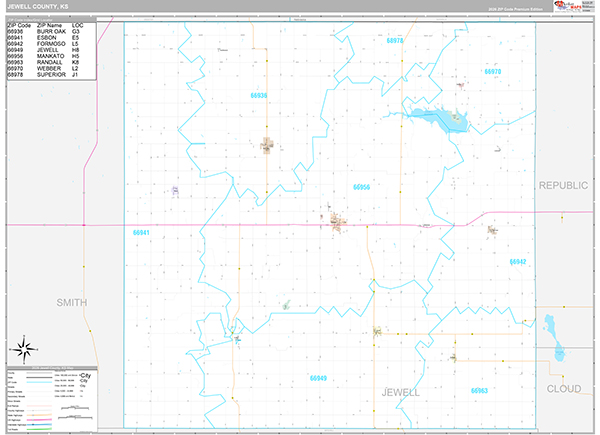Click the large JEWELL county label
The width and height of the screenshot is (600, 435).
point(400,393)
